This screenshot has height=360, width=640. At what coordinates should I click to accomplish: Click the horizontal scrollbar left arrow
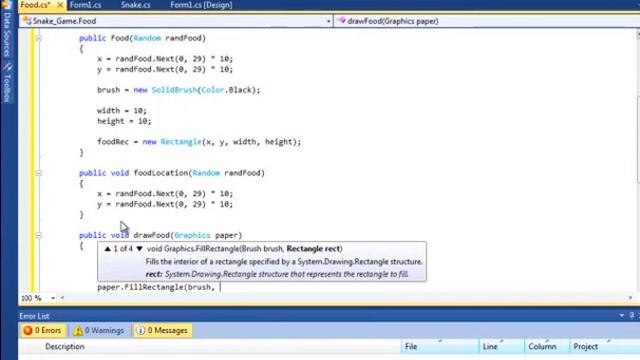[62, 298]
